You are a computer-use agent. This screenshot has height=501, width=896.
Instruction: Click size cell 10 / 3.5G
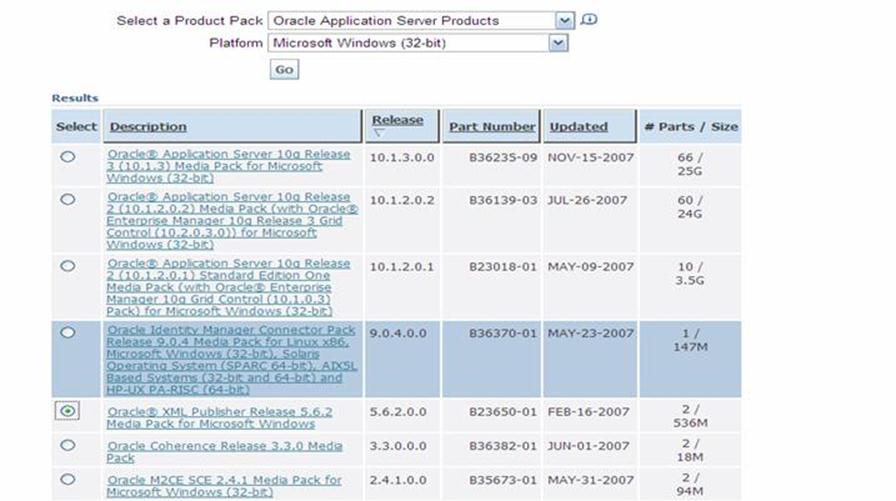coord(690,273)
